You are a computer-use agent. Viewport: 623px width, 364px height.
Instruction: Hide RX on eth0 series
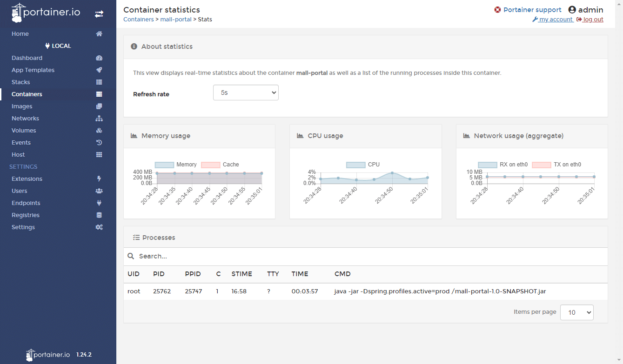503,165
